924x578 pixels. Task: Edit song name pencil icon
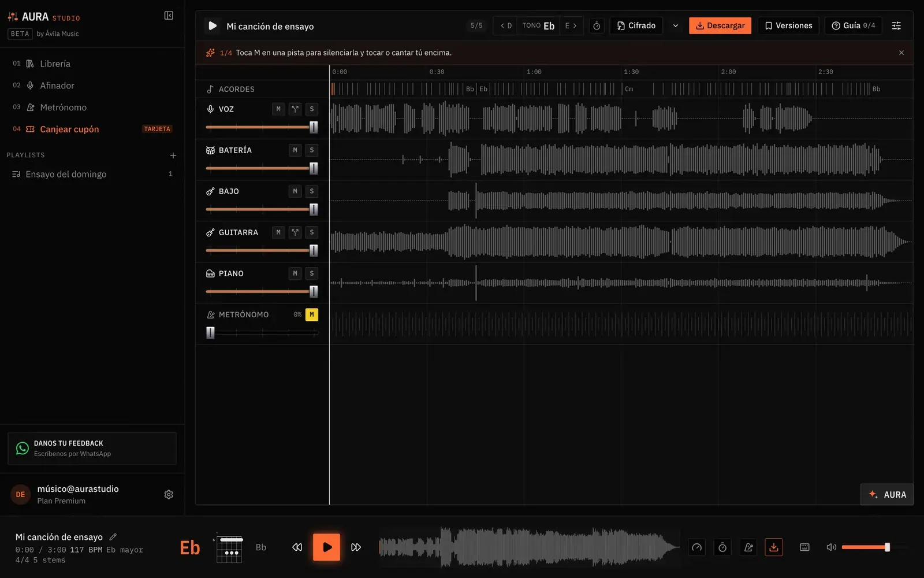tap(113, 537)
